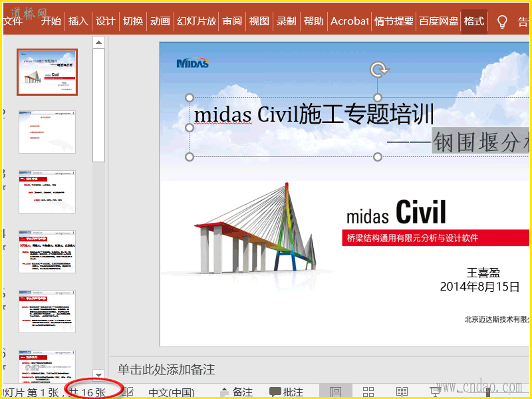Select slide 5 thumbnail in panel
The height and width of the screenshot is (399, 532).
(x=47, y=311)
